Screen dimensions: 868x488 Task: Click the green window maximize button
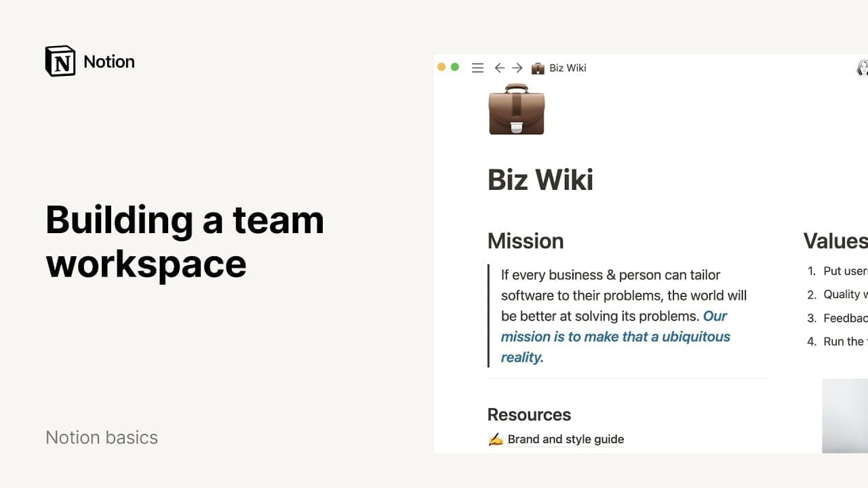(455, 67)
